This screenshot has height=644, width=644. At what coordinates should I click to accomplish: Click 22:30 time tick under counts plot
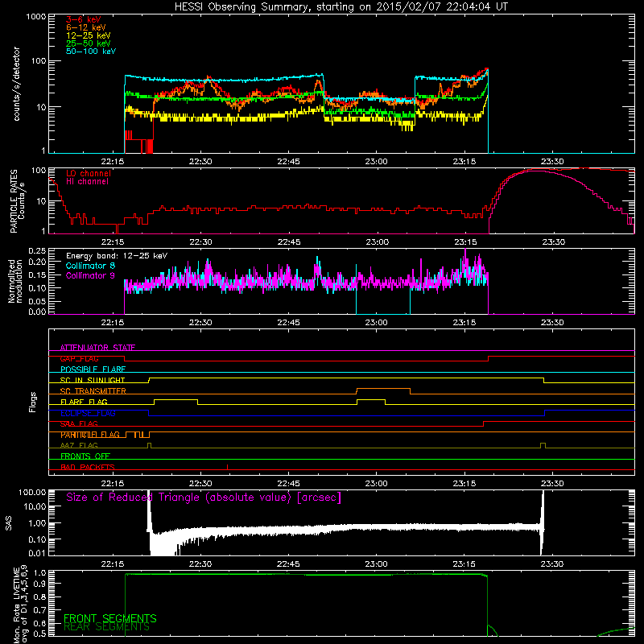point(200,162)
